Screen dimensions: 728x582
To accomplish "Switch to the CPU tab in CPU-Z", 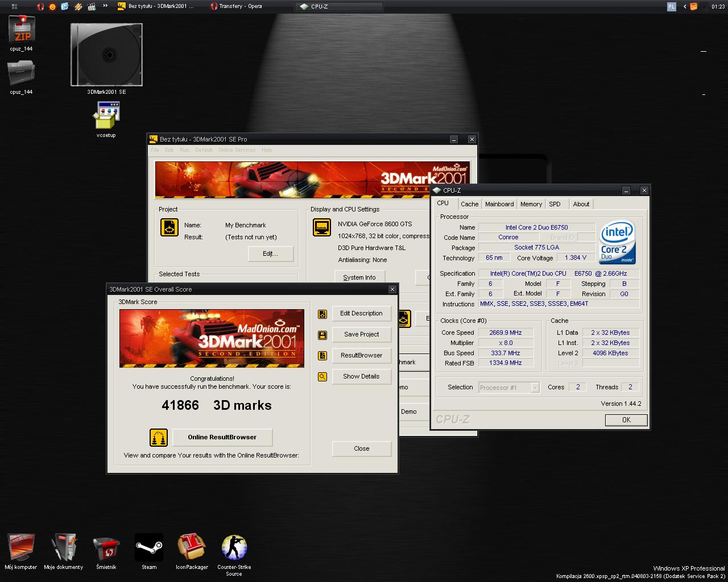I will (443, 203).
